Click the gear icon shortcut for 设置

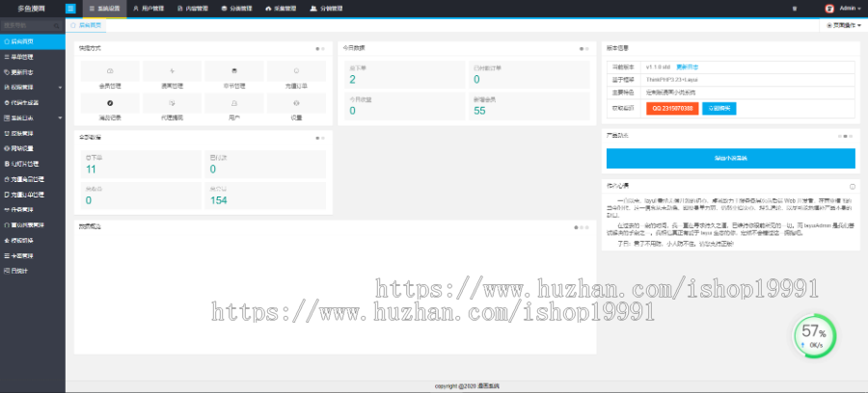pos(296,103)
